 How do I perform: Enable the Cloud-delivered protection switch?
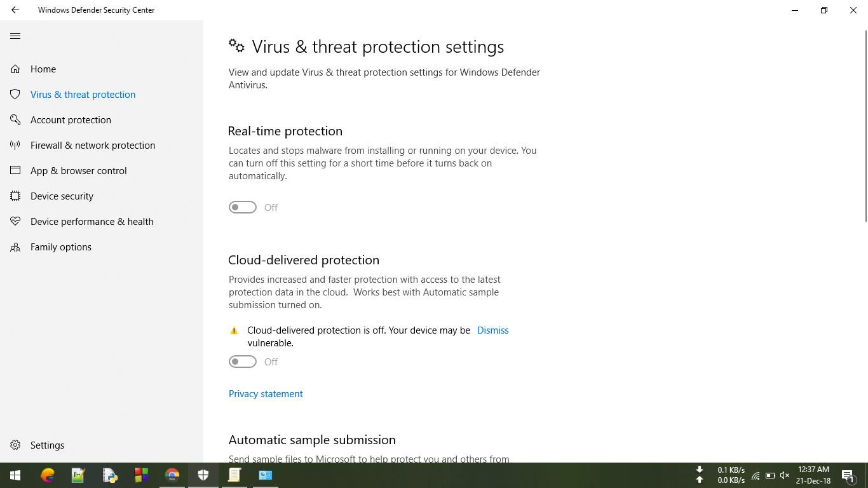pos(243,362)
